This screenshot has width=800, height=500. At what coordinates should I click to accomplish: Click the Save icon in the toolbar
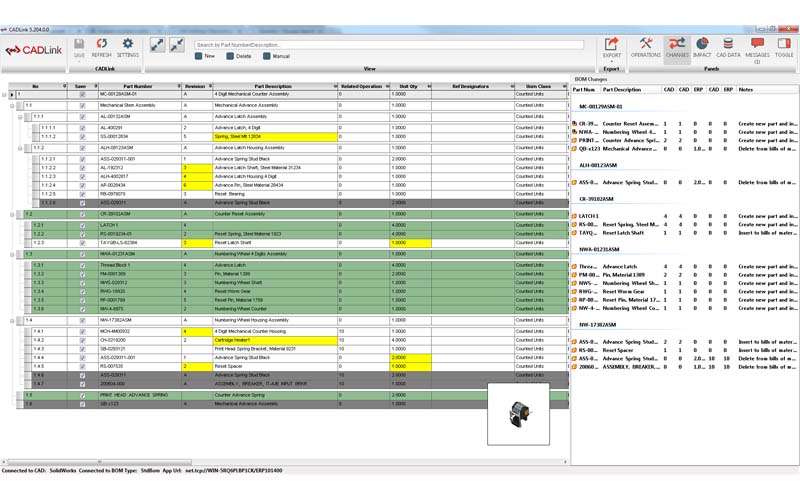[79, 44]
